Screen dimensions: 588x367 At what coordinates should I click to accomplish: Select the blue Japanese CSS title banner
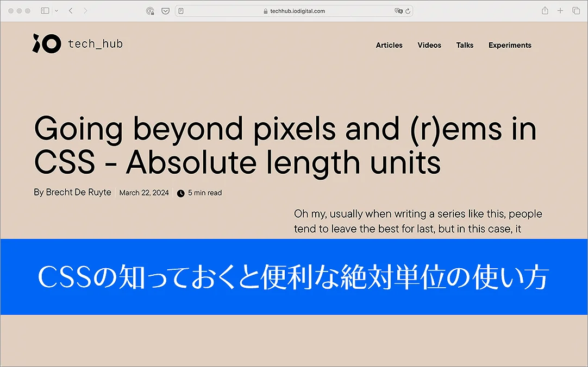[294, 277]
